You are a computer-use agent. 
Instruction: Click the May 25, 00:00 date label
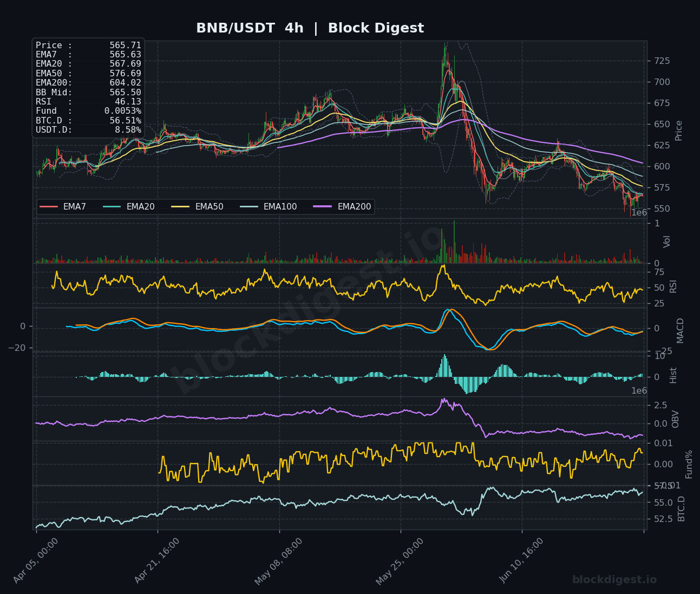[400, 561]
